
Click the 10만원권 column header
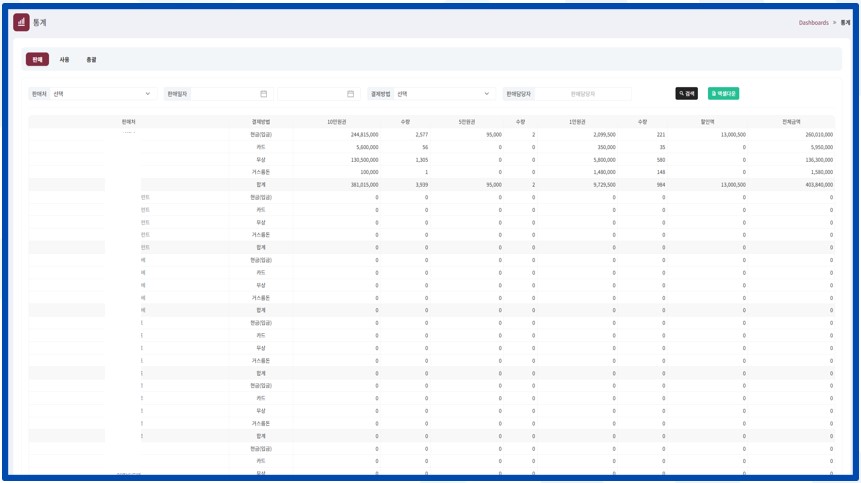[x=339, y=121]
